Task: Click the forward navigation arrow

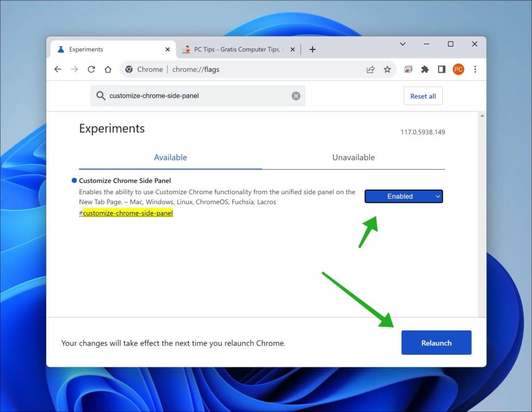Action: [x=75, y=69]
